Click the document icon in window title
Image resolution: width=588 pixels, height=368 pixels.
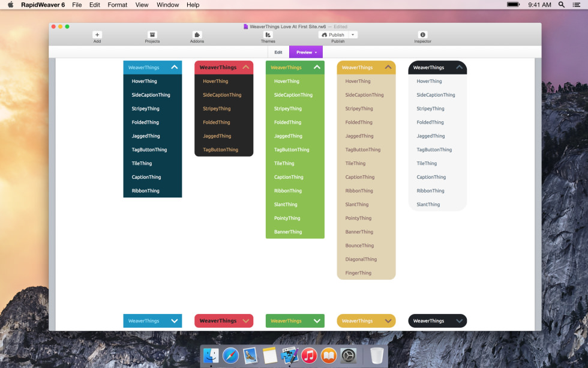tap(245, 26)
